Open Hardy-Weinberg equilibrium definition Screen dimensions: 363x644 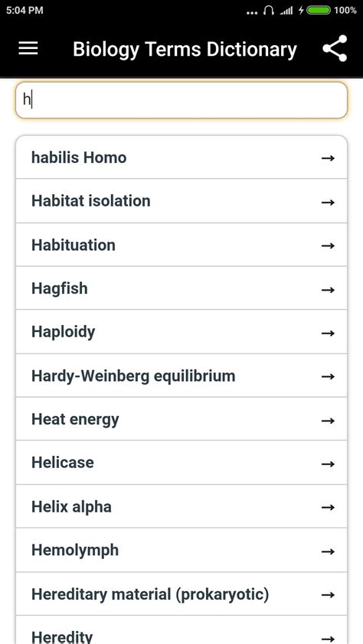coord(181,376)
